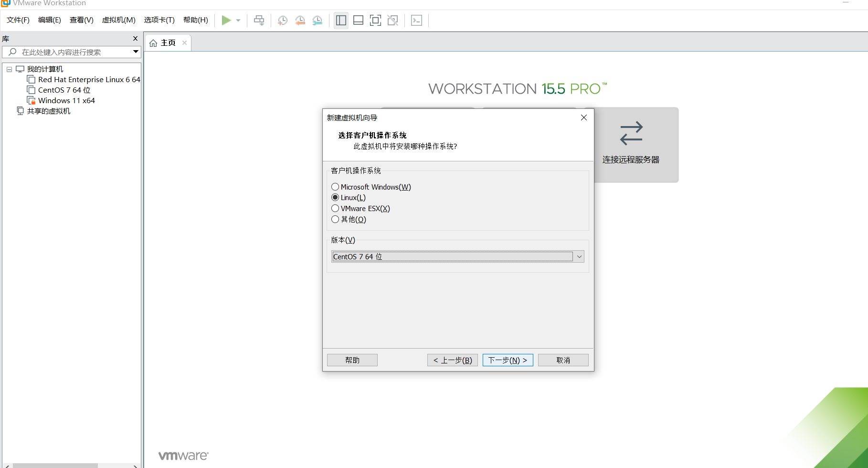
Task: Click the 下一步(N) next button
Action: click(508, 360)
